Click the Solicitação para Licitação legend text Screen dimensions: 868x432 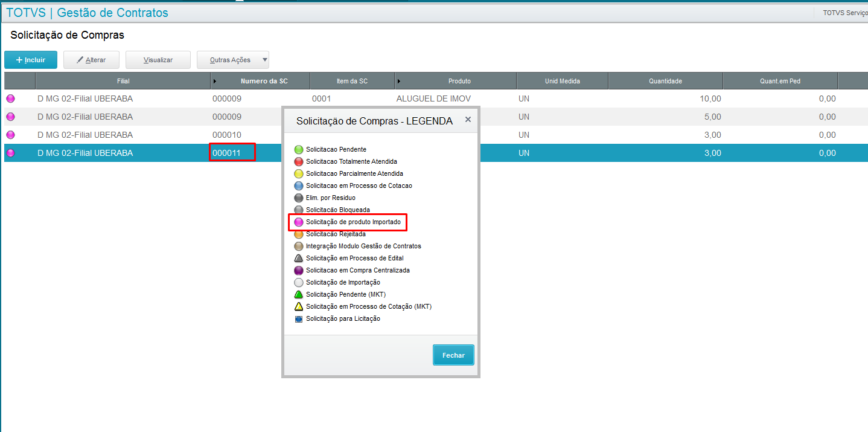pyautogui.click(x=343, y=318)
